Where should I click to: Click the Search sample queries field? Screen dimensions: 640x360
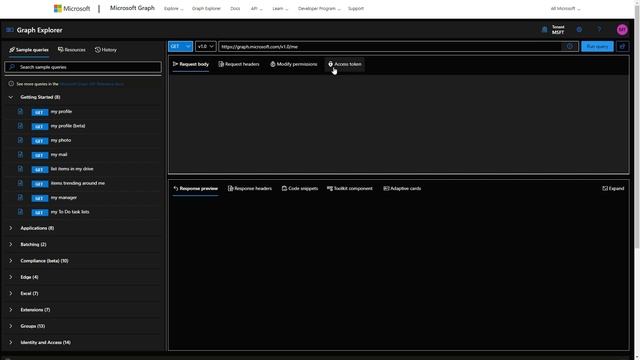click(x=83, y=67)
